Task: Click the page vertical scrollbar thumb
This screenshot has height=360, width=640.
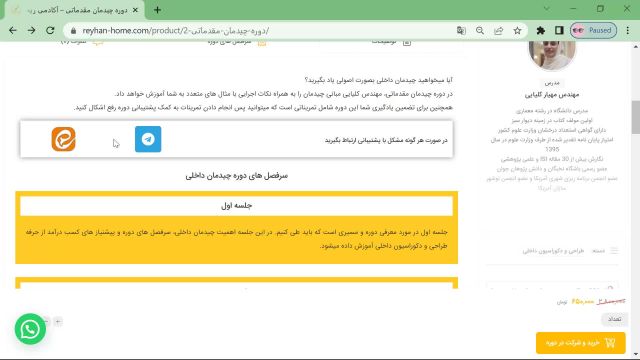Action: tap(636, 117)
